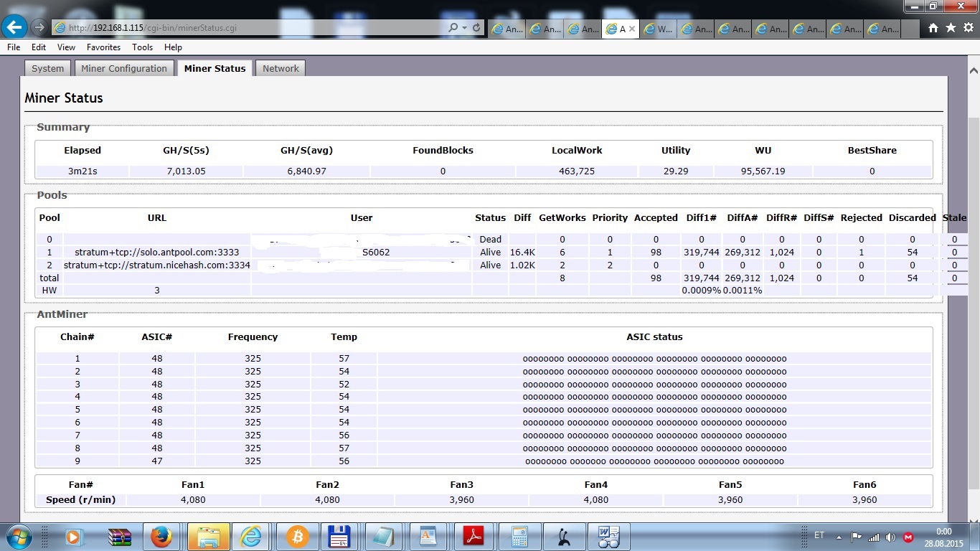
Task: Open the Bitcoin app on the taskbar
Action: pos(297,537)
